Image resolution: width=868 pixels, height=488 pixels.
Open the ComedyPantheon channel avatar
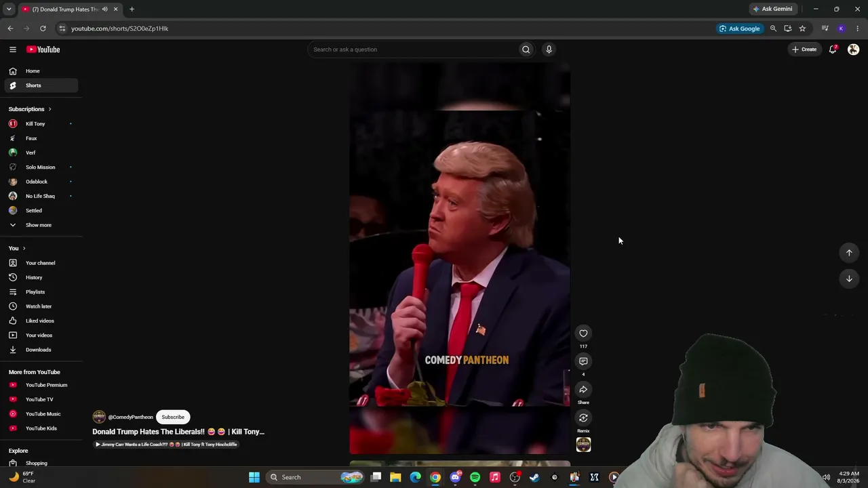point(99,417)
